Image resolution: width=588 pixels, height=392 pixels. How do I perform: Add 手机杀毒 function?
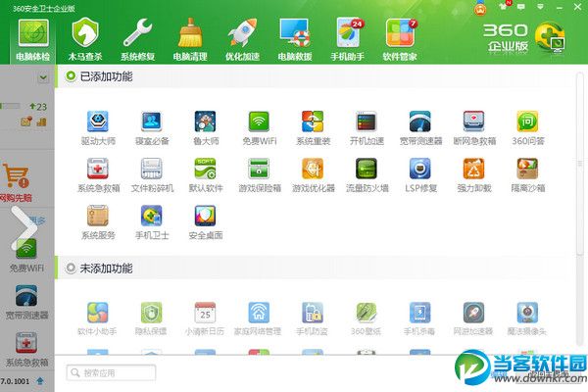(419, 318)
